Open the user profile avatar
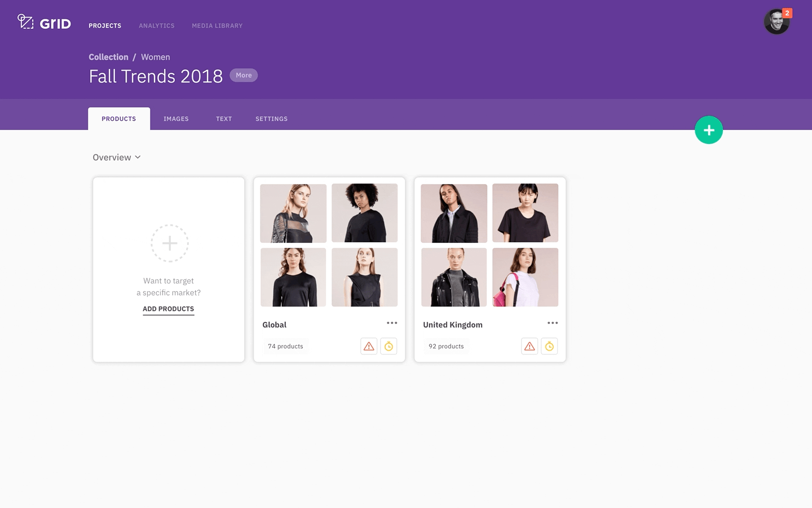Viewport: 812px width, 508px height. [x=776, y=22]
